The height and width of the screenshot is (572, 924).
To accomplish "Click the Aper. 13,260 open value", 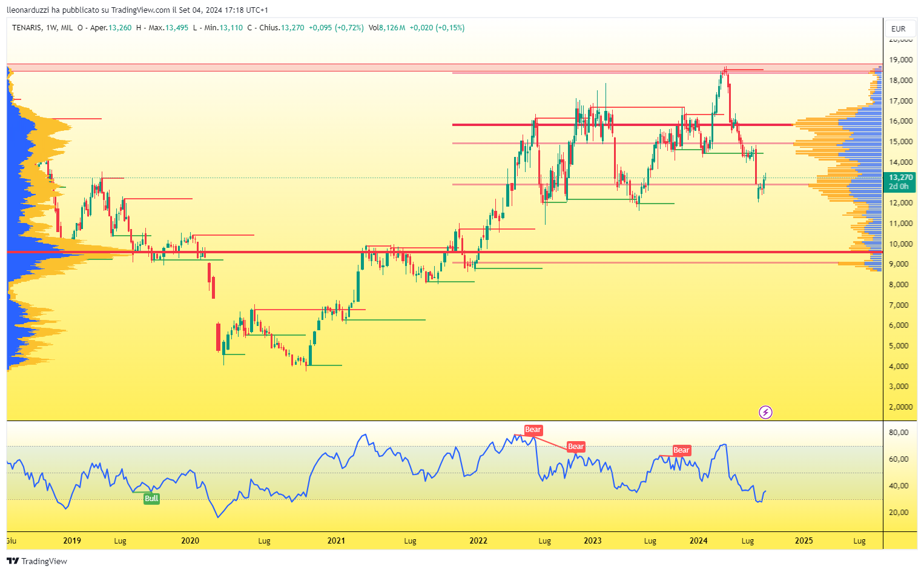I will pyautogui.click(x=111, y=28).
